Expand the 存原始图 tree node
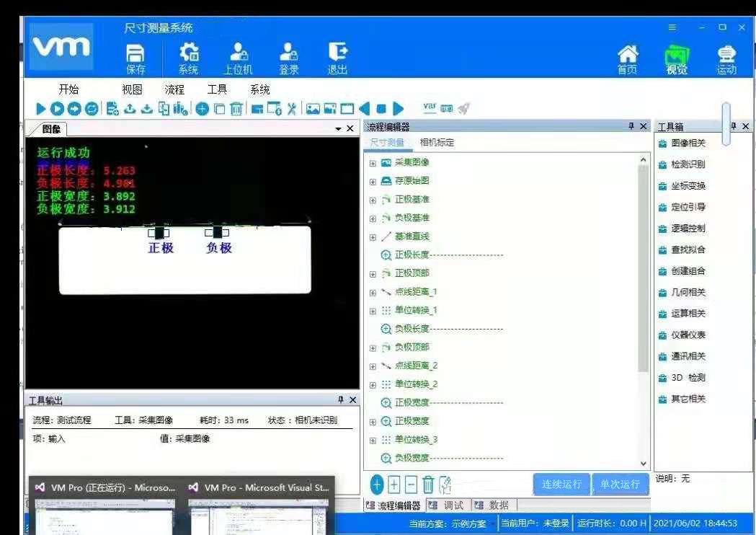756x535 pixels. coord(373,182)
